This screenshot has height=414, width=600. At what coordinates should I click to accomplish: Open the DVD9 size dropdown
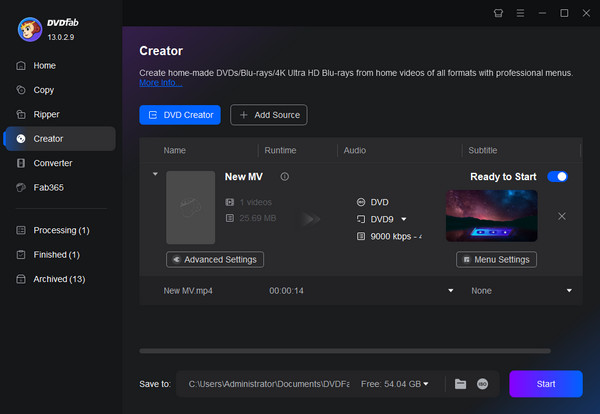[404, 219]
